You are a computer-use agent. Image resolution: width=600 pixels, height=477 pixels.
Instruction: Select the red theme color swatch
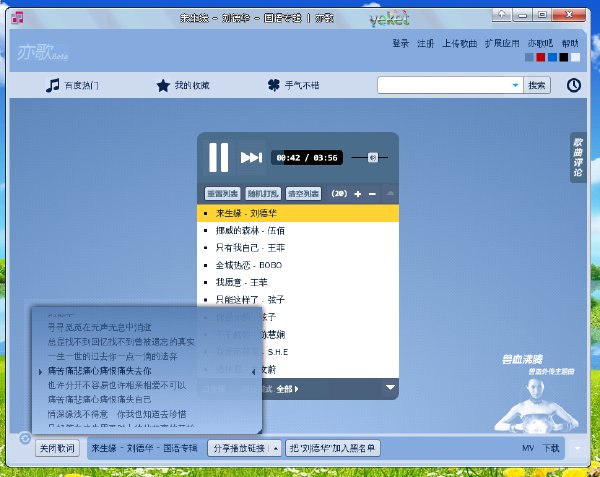[x=541, y=57]
